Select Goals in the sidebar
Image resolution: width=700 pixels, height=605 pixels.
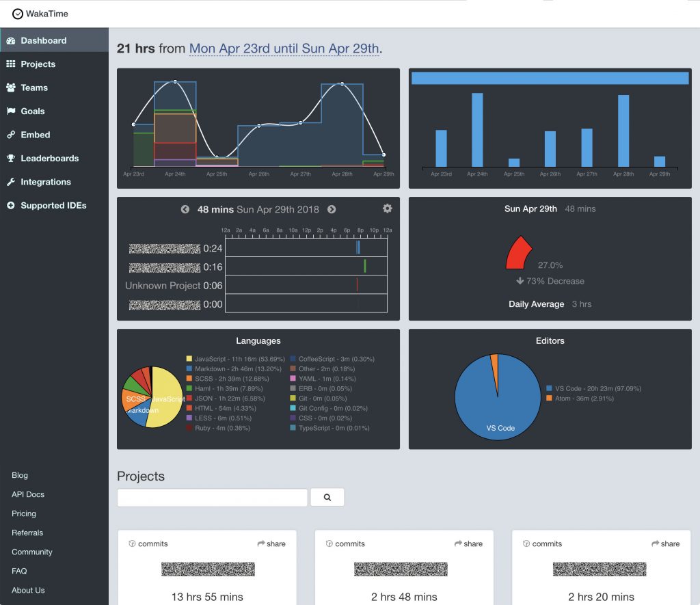click(54, 111)
